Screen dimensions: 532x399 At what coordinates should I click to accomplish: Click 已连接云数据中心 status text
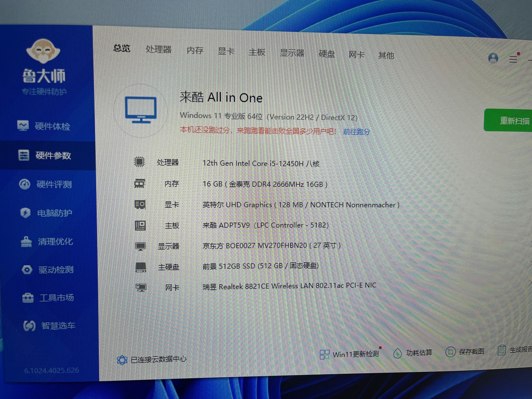click(x=158, y=359)
